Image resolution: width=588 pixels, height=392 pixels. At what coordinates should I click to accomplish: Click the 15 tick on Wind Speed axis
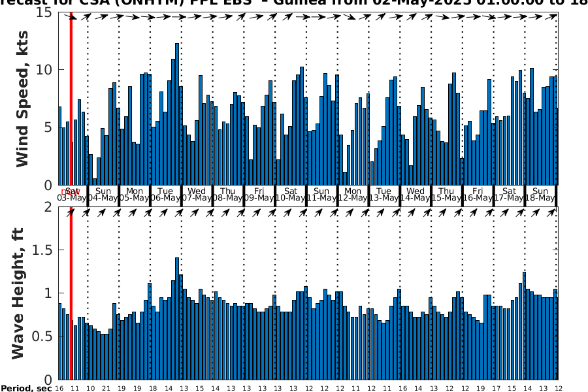(44, 12)
